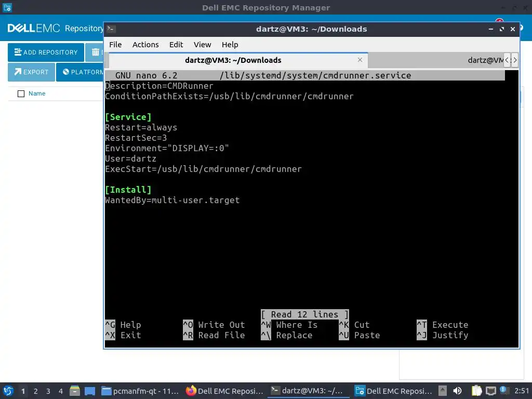Click the ^\ Replace shortcut label
The image size is (532, 399).
(286, 335)
